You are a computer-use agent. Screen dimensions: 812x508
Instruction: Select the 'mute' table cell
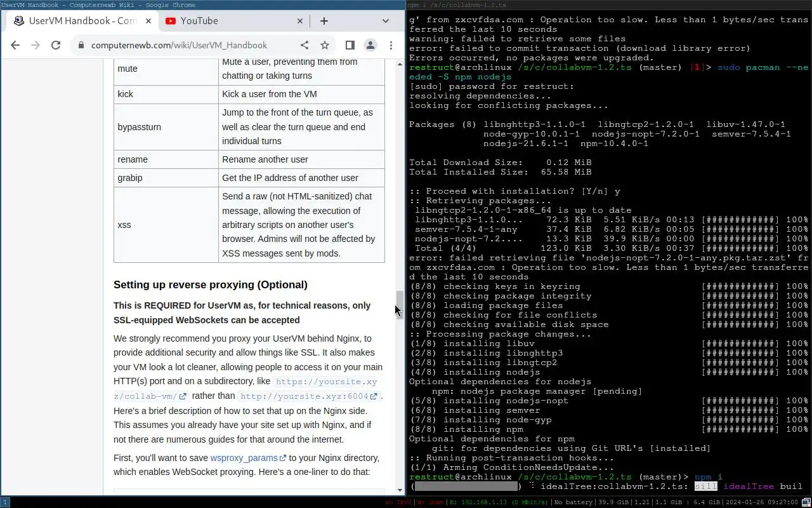166,69
